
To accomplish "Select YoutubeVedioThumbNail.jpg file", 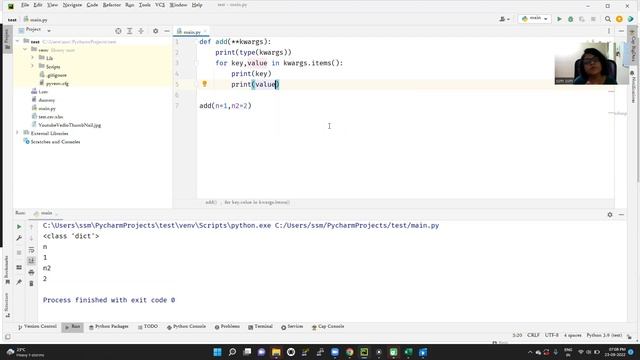I will point(69,125).
